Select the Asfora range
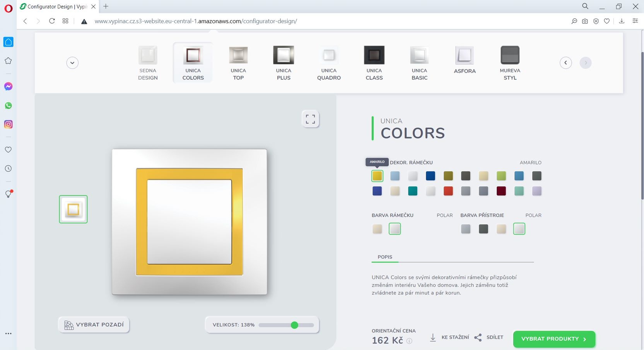The height and width of the screenshot is (350, 644). 465,60
